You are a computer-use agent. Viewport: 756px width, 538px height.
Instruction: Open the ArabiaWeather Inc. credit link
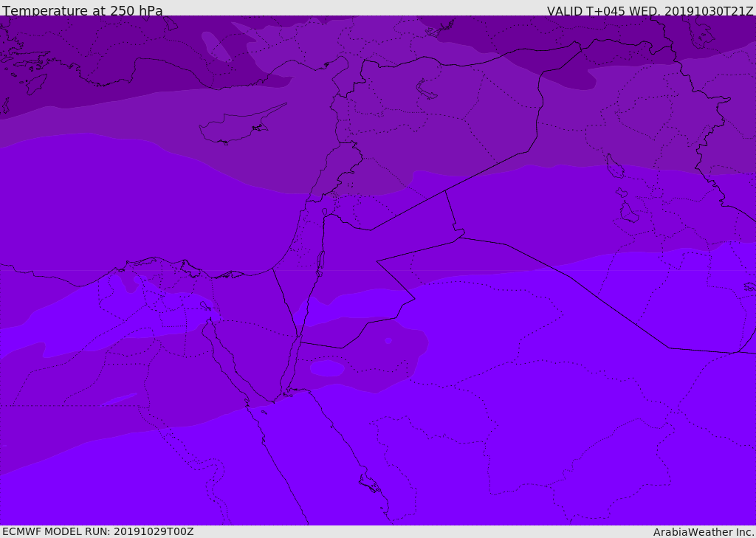coord(704,531)
